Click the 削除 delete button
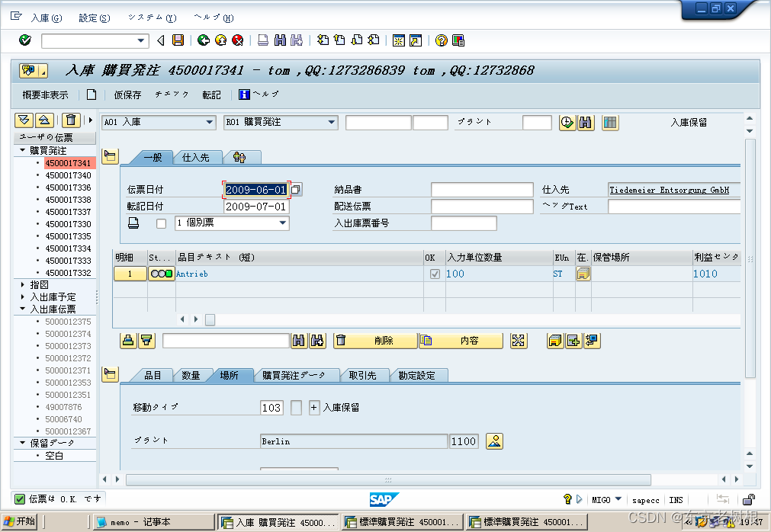This screenshot has width=771, height=532. (376, 341)
